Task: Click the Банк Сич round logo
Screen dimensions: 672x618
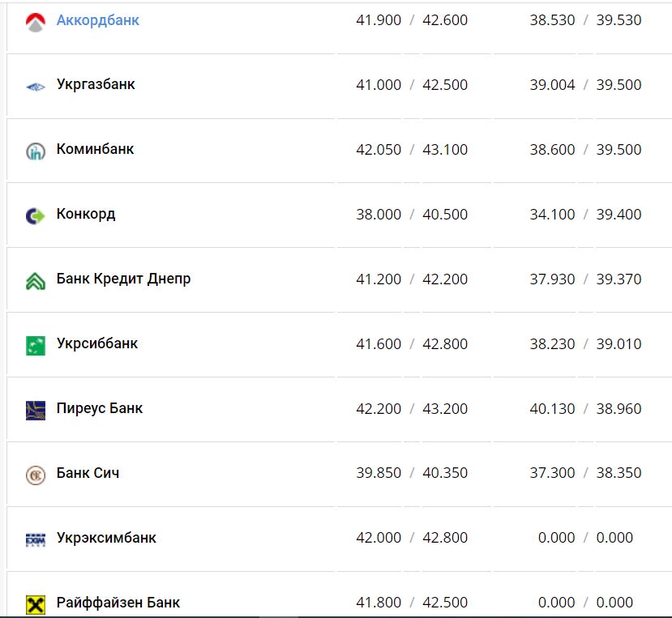Action: click(x=36, y=475)
